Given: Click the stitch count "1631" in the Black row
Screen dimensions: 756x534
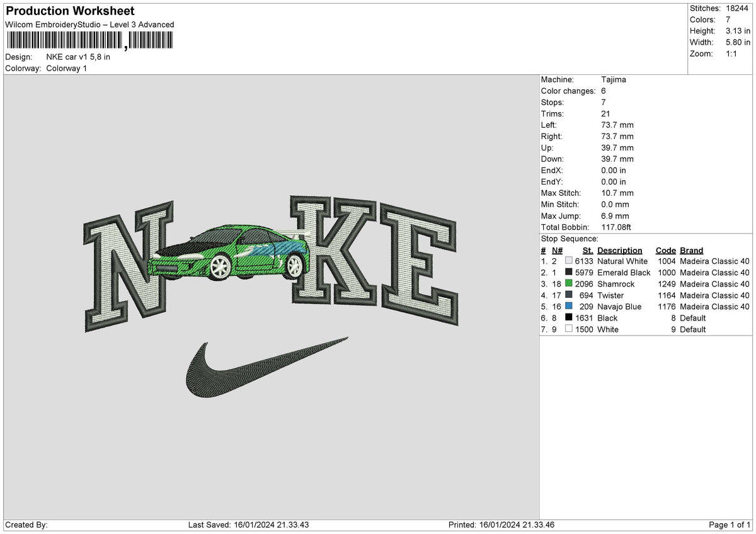Looking at the screenshot, I should coord(584,318).
